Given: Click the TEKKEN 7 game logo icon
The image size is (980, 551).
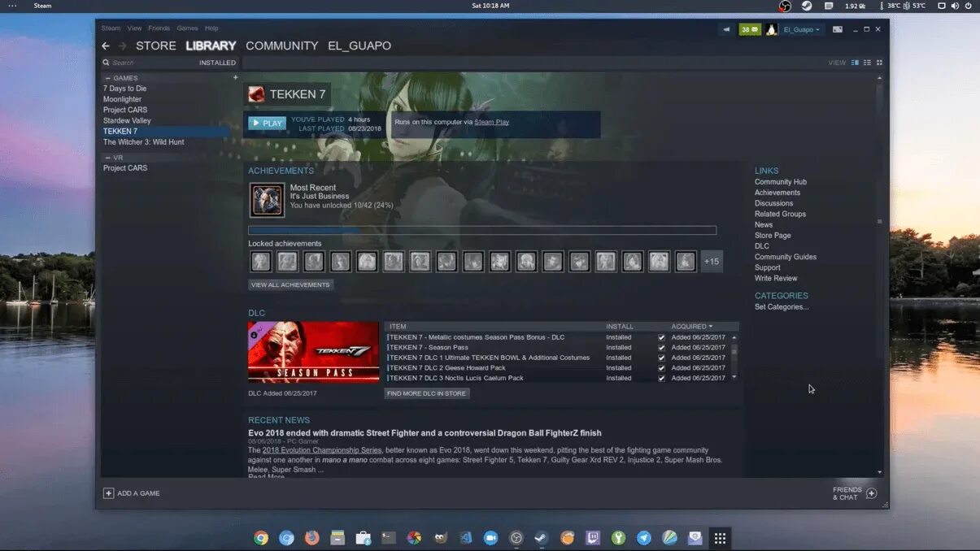Looking at the screenshot, I should [256, 94].
